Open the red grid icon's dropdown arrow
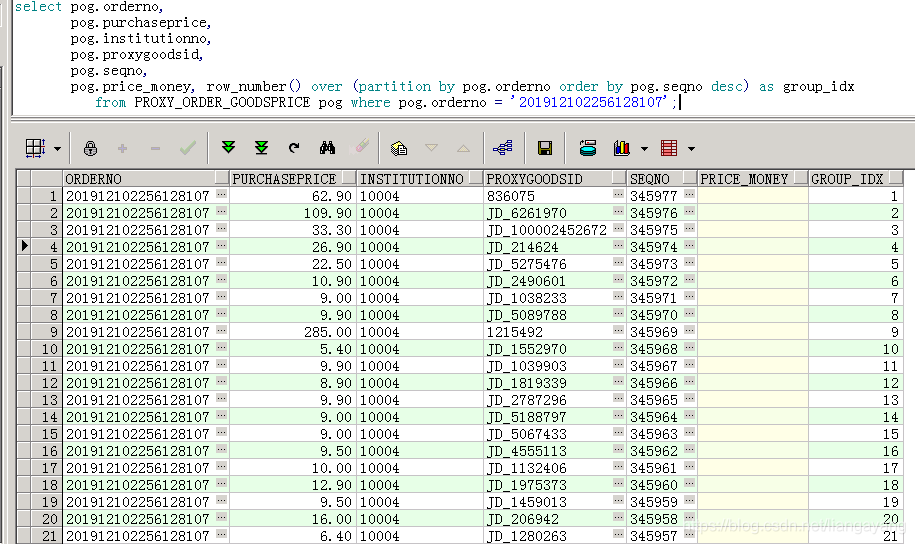The height and width of the screenshot is (544, 915). 690,149
